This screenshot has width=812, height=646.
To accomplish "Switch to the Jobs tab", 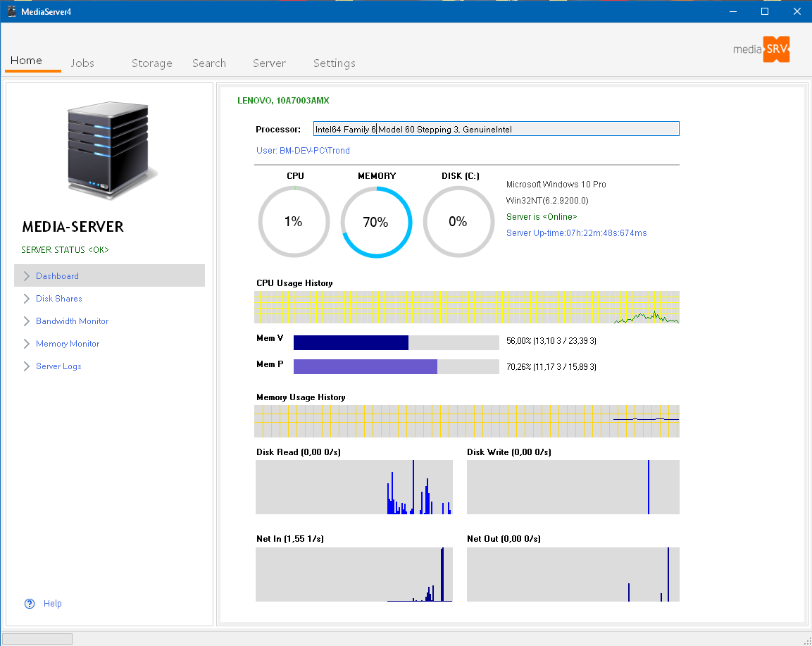I will tap(82, 63).
